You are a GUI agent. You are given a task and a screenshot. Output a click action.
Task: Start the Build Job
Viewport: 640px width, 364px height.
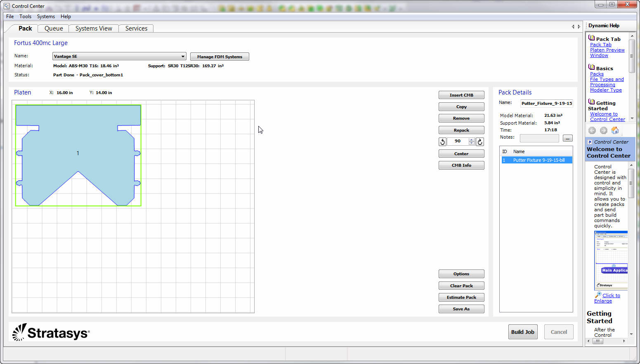tap(523, 332)
